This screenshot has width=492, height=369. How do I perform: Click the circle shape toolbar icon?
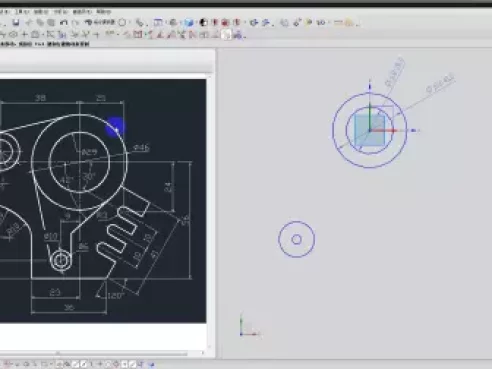coord(123,23)
